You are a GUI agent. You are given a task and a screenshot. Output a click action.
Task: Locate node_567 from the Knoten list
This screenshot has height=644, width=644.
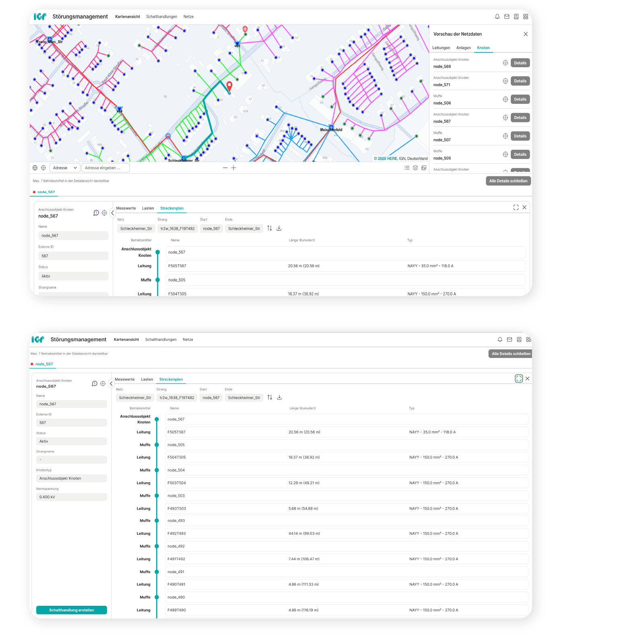(x=505, y=118)
